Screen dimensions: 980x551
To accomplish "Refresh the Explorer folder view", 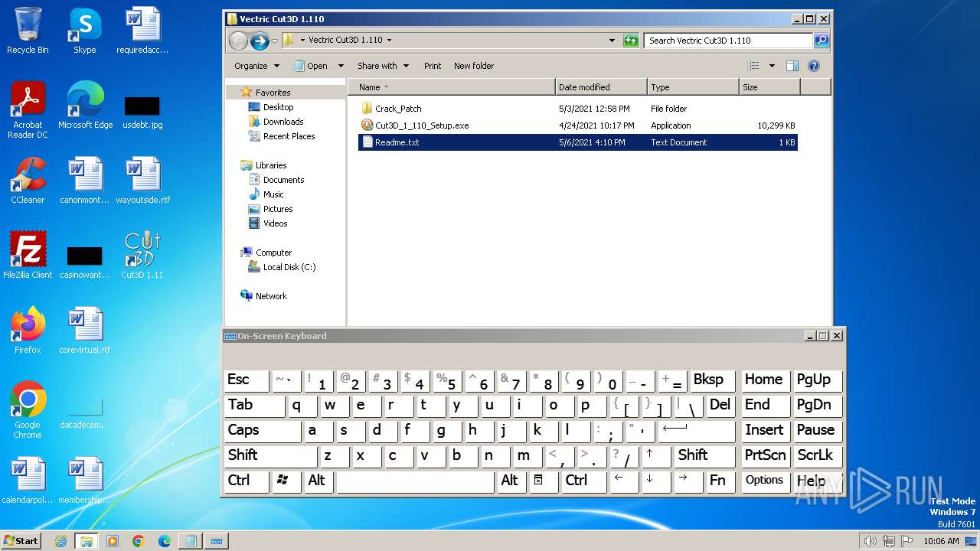I will tap(631, 41).
